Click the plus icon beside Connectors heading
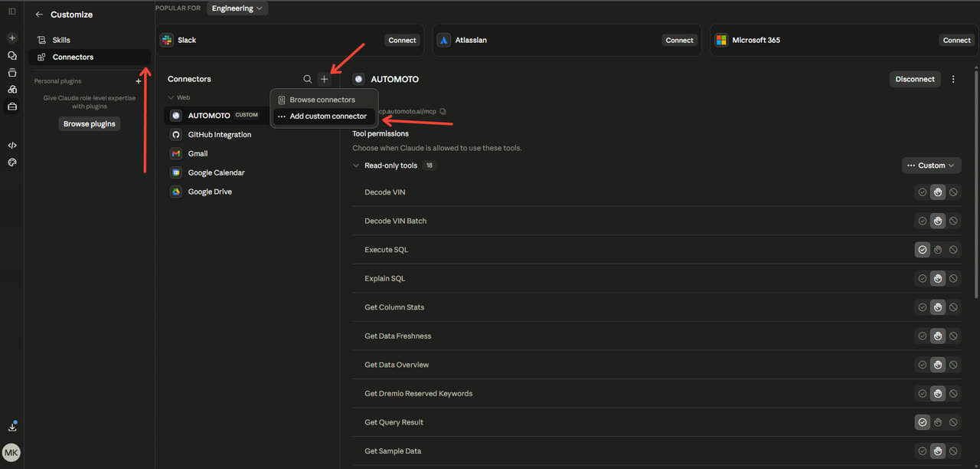Viewport: 980px width, 469px height. click(324, 79)
